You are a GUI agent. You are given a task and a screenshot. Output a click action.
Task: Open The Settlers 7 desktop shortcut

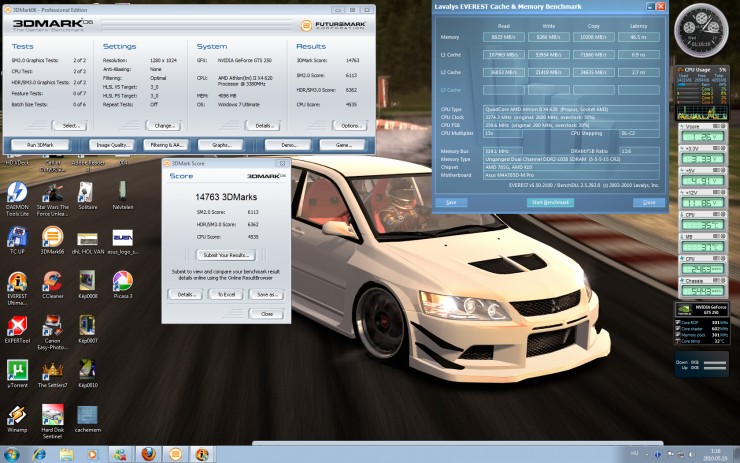52,367
